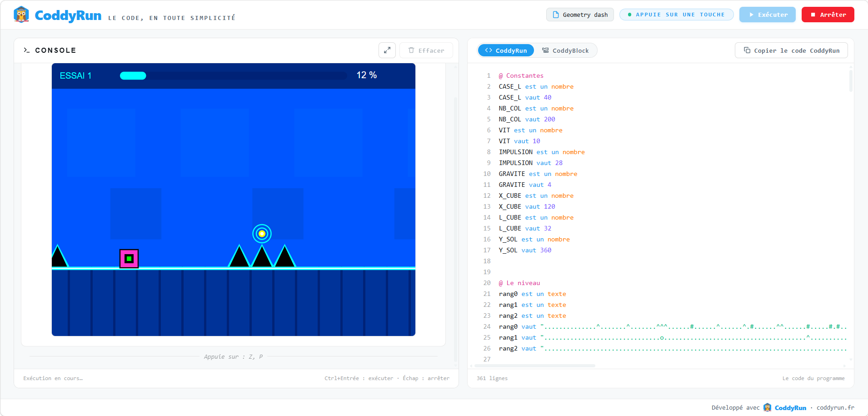This screenshot has width=868, height=416.
Task: Click the '@ Le niveau' comment line
Action: (519, 283)
